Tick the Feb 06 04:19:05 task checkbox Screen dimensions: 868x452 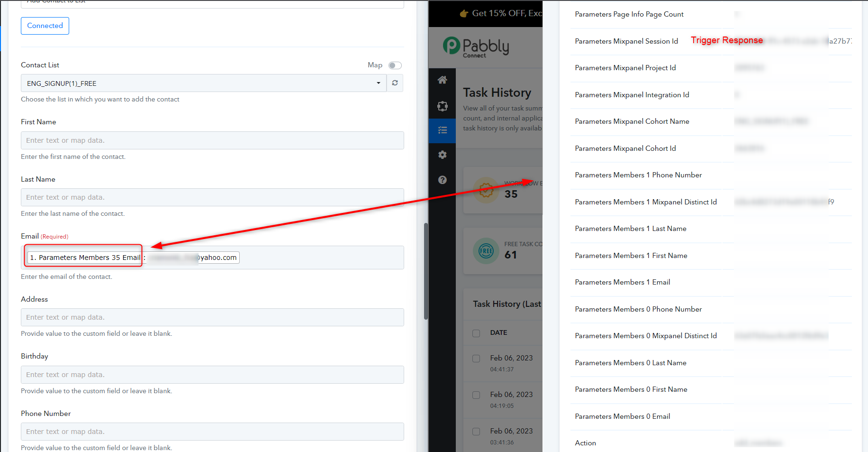476,395
